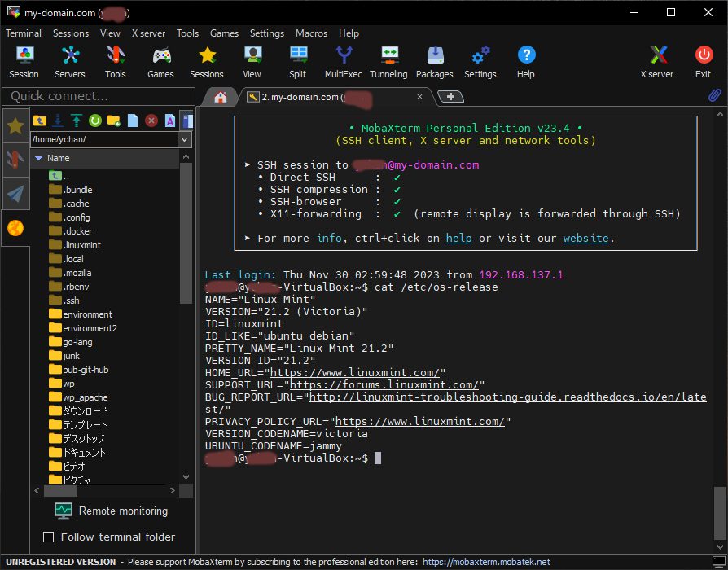The width and height of the screenshot is (728, 570).
Task: Click the upload files icon
Action: click(x=77, y=121)
